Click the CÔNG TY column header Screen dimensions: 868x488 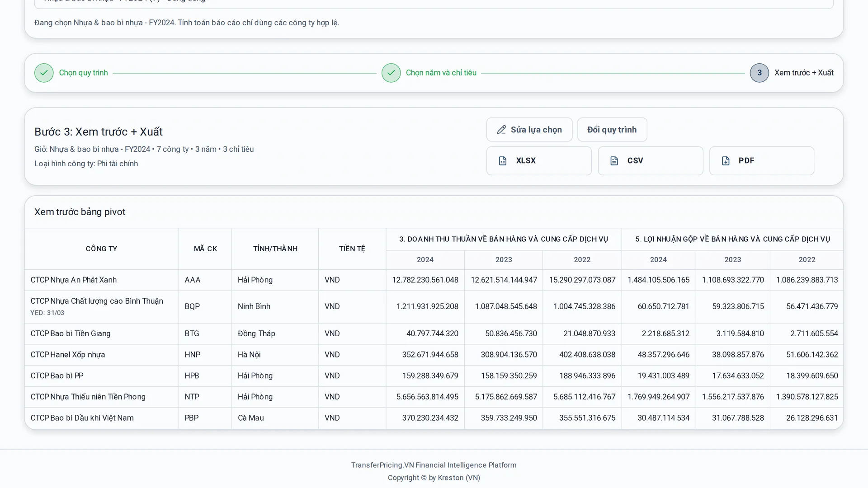click(102, 249)
